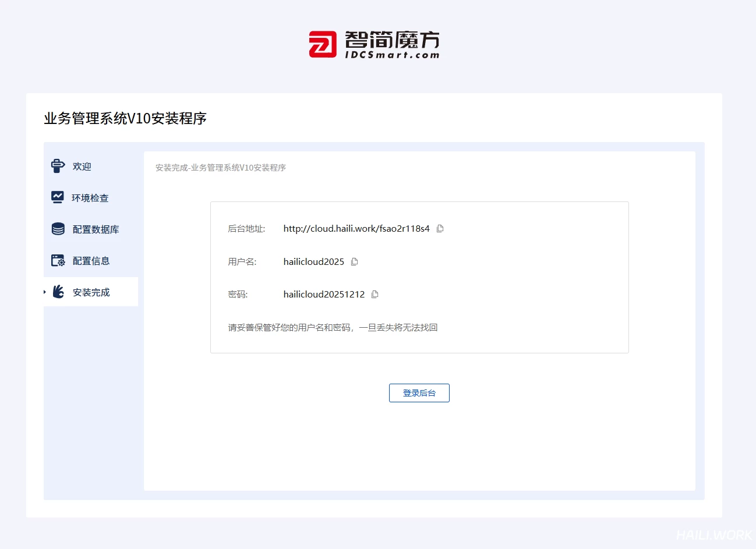This screenshot has width=756, height=549.
Task: Open the 配置数据库 step label
Action: (96, 229)
